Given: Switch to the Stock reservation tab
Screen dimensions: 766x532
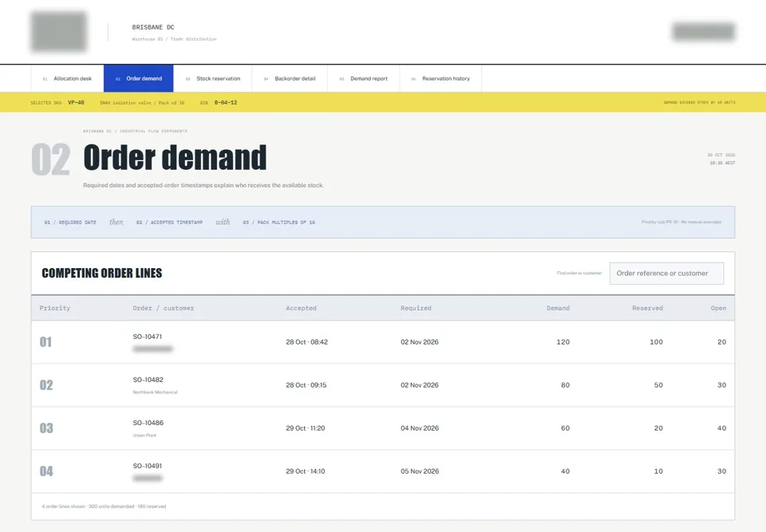Looking at the screenshot, I should 212,79.
